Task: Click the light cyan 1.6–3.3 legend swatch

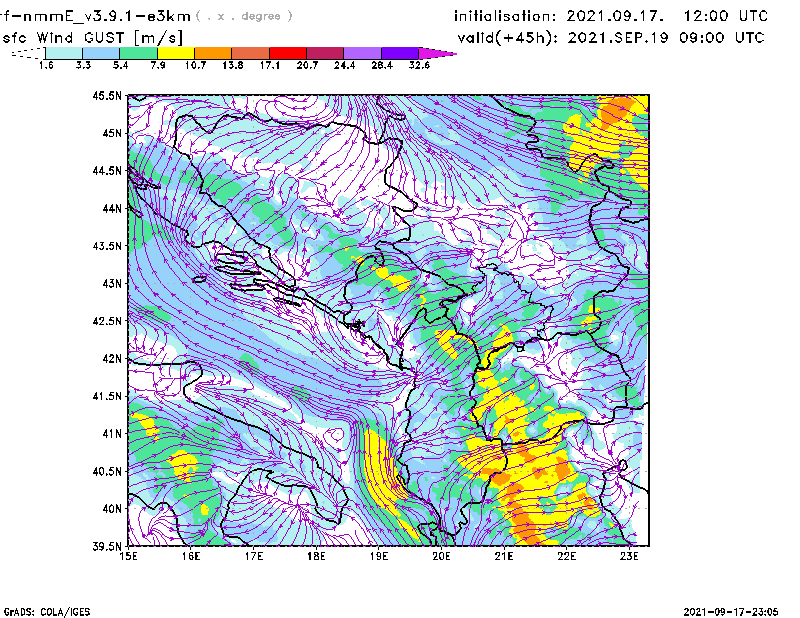Action: point(64,53)
